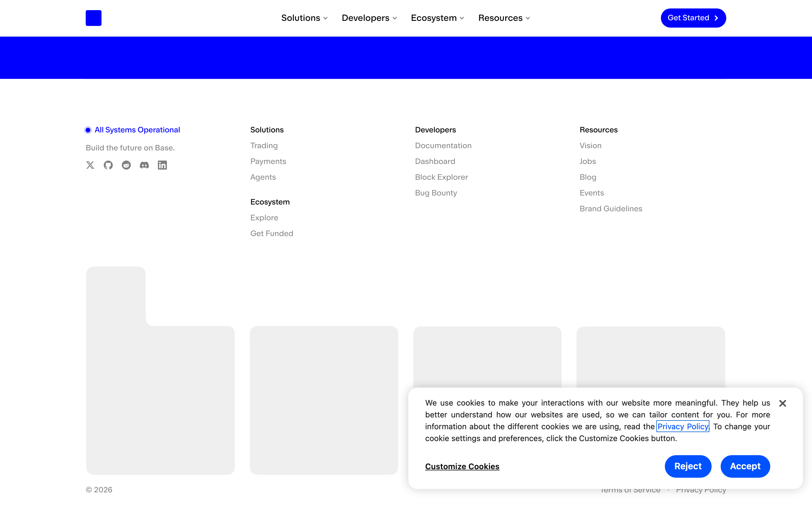The image size is (812, 507).
Task: Click the blue Base square logo
Action: pyautogui.click(x=94, y=18)
